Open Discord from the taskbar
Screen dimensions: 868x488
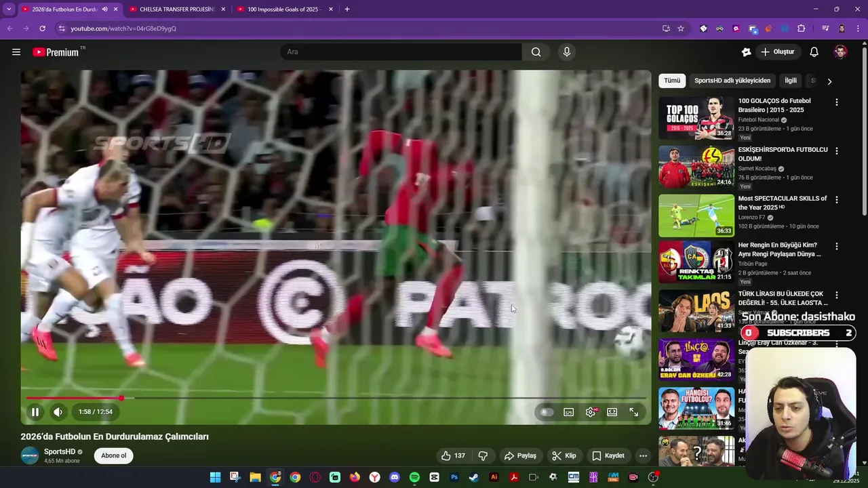click(x=395, y=477)
